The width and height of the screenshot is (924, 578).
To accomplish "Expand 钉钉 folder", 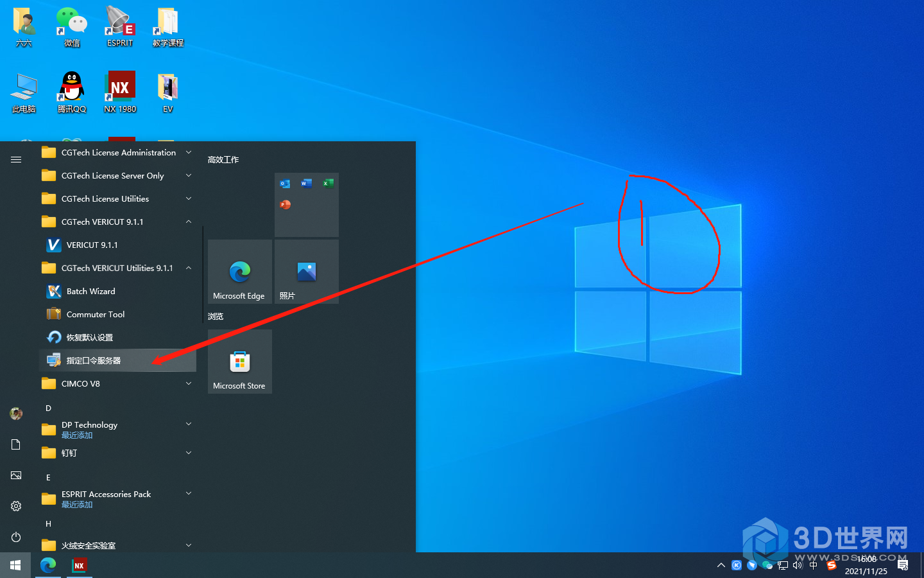I will 117,453.
